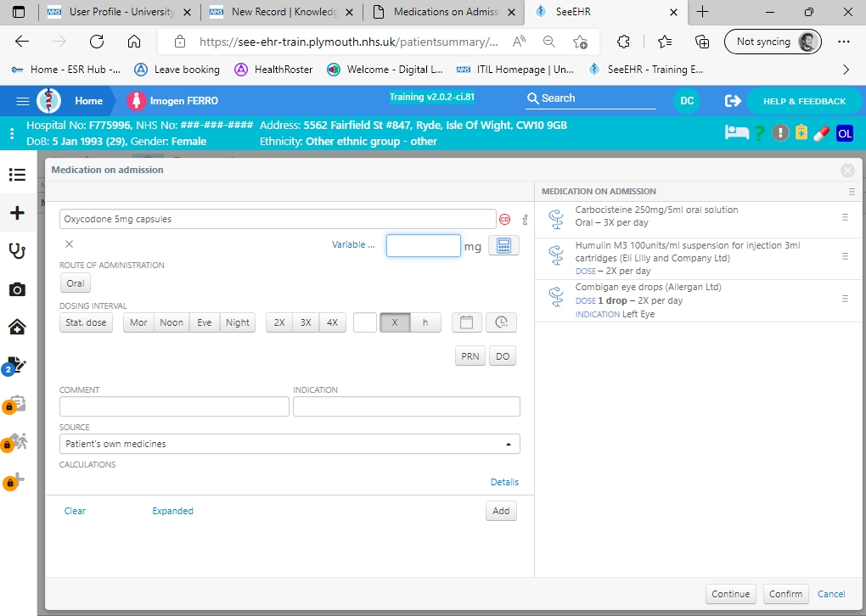Open the stethoscope sidebar icon

[x=17, y=250]
